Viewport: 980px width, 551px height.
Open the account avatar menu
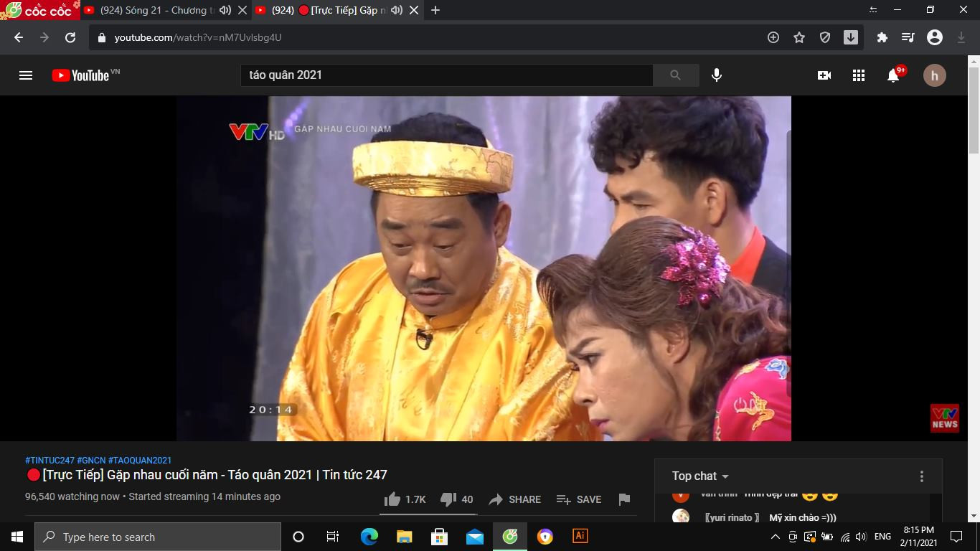click(935, 75)
